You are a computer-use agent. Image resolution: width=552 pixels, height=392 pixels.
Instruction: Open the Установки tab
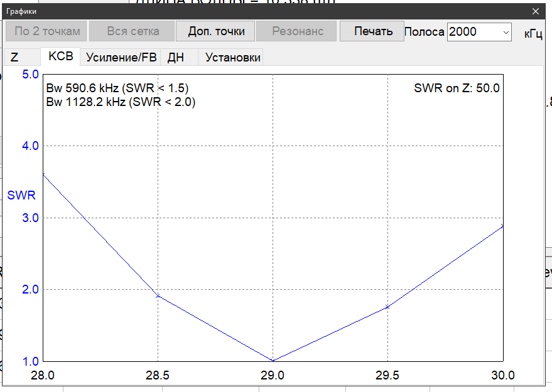[x=232, y=57]
